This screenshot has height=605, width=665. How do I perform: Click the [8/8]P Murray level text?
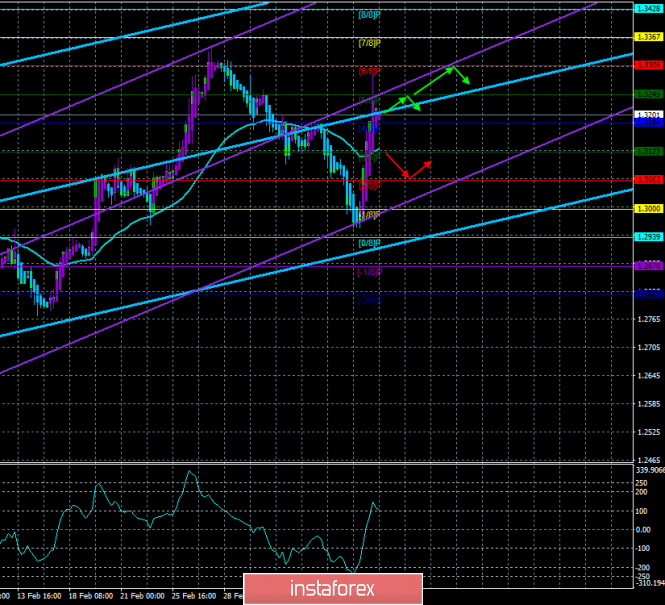[369, 15]
